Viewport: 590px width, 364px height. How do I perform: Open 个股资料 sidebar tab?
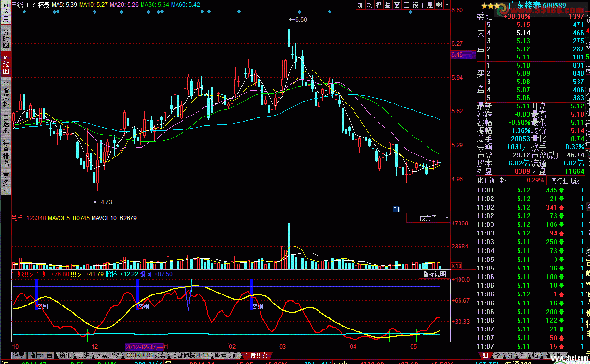[6, 93]
